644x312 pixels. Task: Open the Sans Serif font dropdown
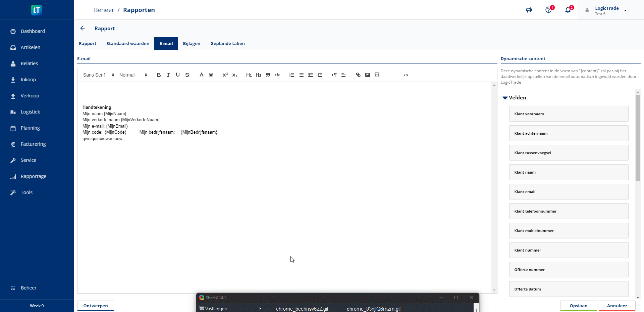(99, 75)
